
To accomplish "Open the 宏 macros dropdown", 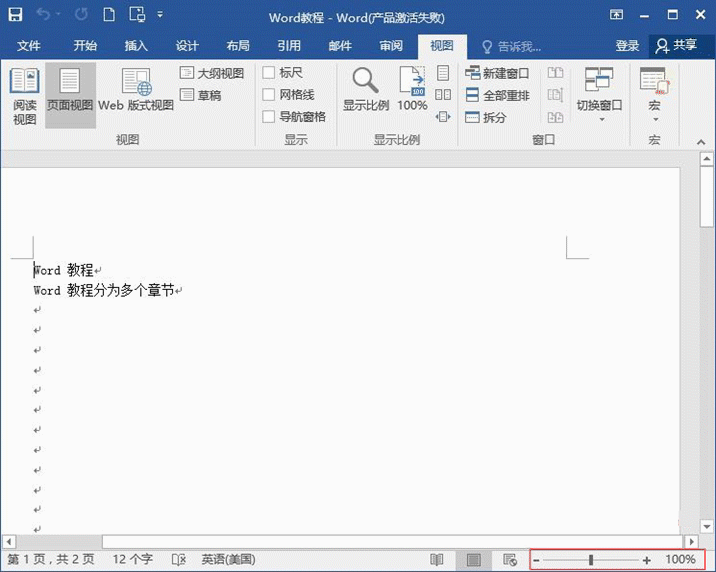I will (654, 94).
